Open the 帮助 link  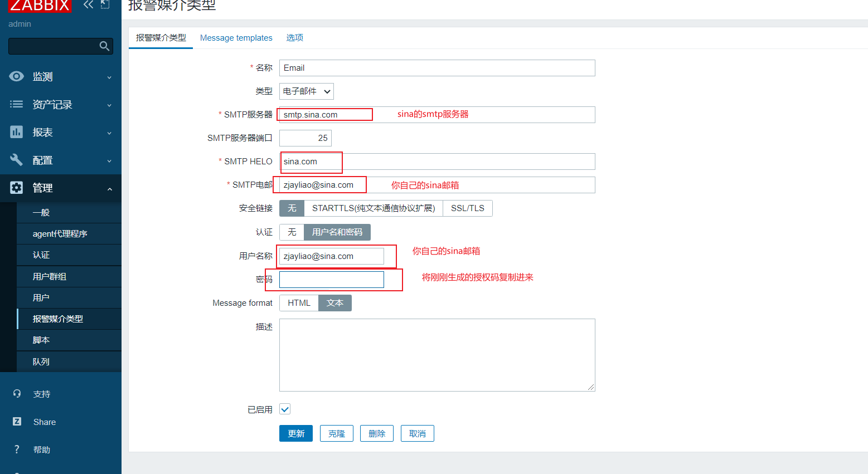42,449
